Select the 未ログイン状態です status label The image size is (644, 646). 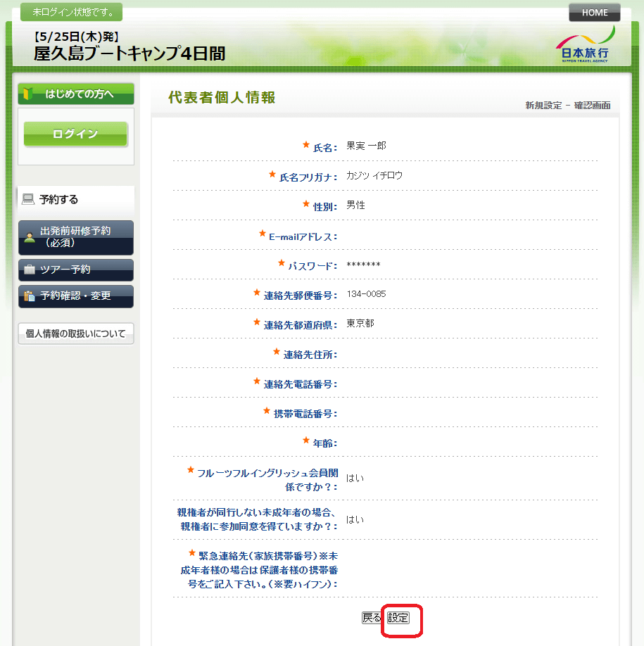(72, 12)
